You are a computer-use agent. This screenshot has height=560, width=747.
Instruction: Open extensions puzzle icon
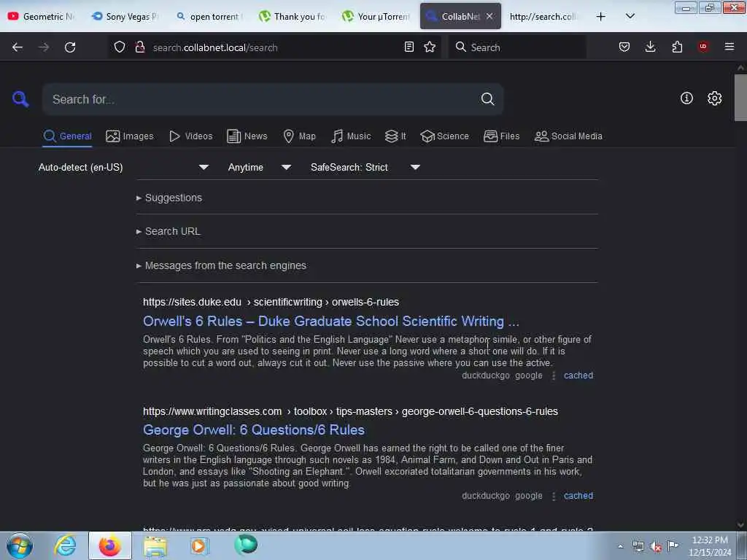coord(677,47)
